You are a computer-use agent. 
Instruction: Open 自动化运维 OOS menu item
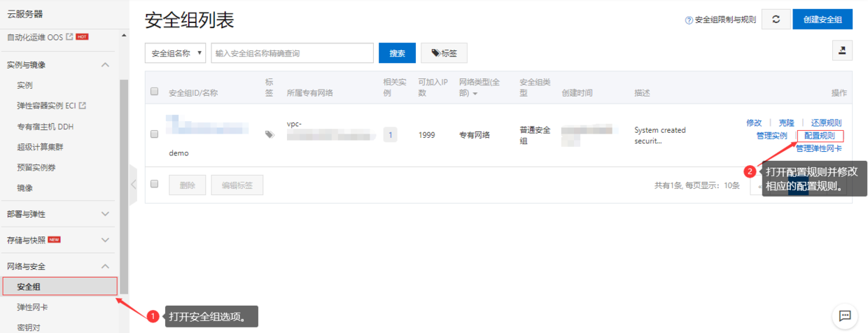coord(35,37)
